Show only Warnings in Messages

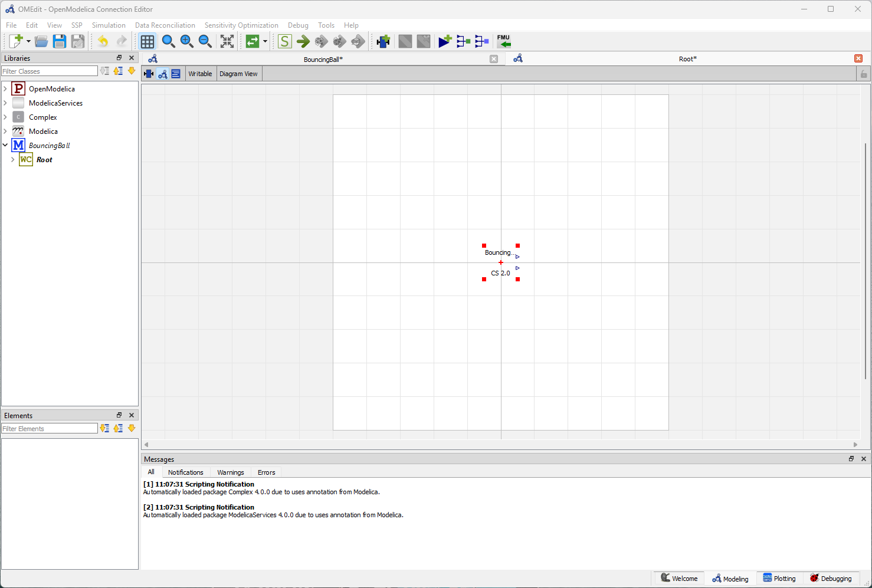coord(230,472)
